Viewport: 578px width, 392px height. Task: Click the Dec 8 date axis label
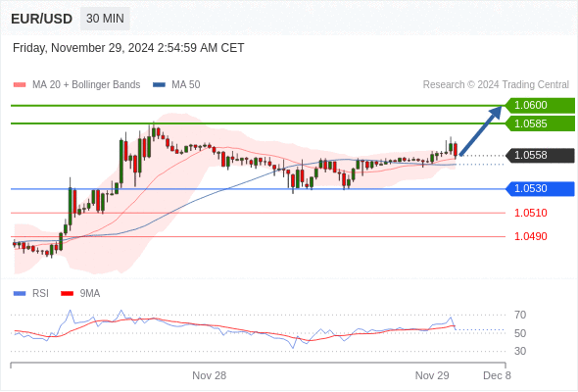pos(497,375)
